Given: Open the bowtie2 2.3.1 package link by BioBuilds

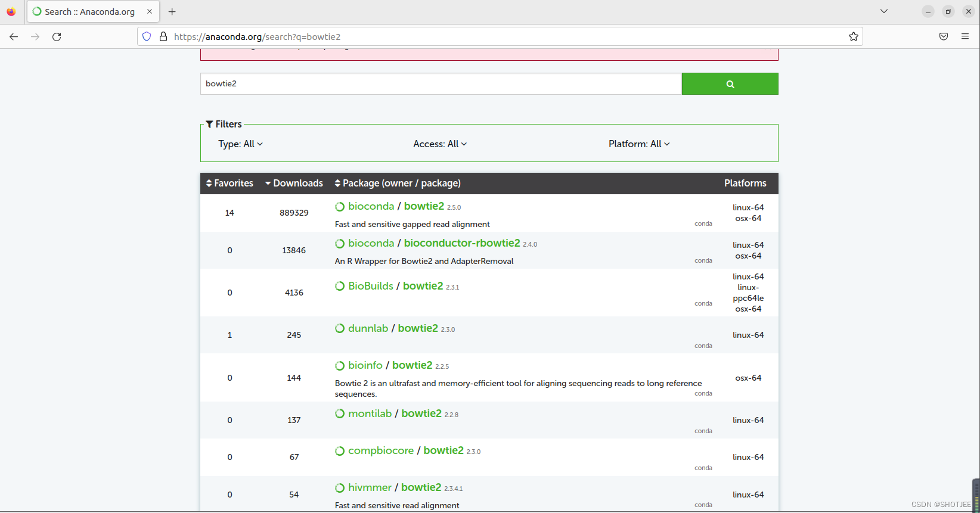Looking at the screenshot, I should [423, 286].
